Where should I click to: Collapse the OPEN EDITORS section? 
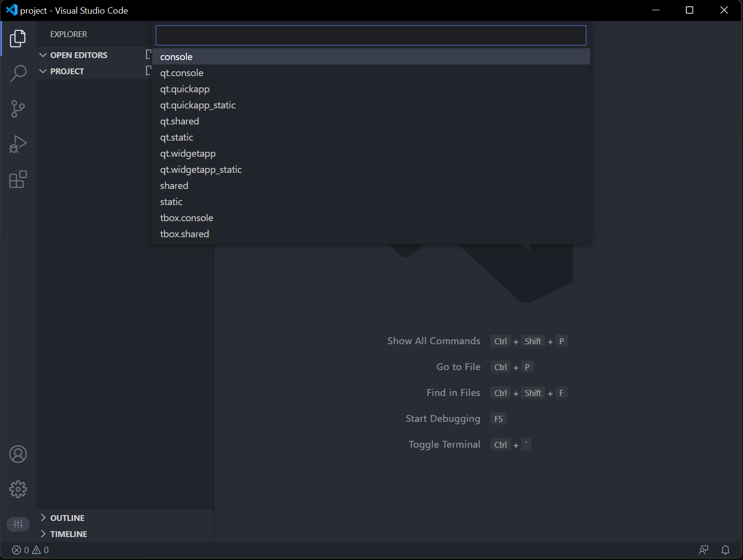click(43, 55)
